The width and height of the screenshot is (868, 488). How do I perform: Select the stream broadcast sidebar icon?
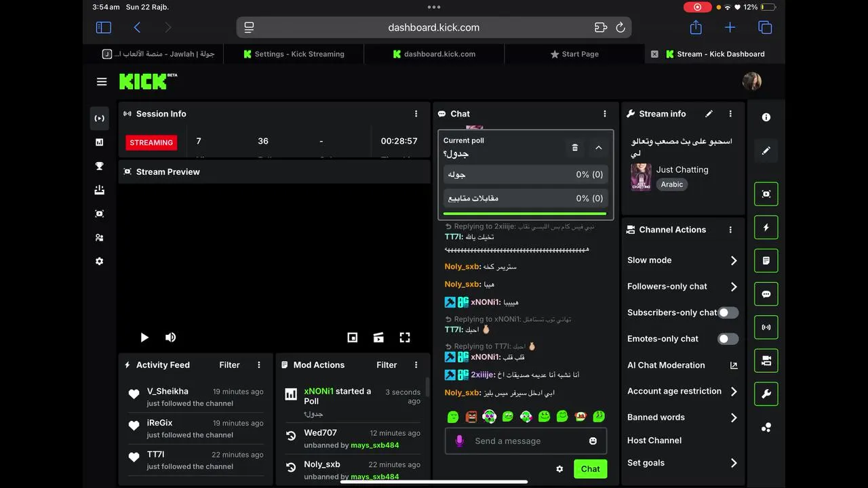click(100, 118)
